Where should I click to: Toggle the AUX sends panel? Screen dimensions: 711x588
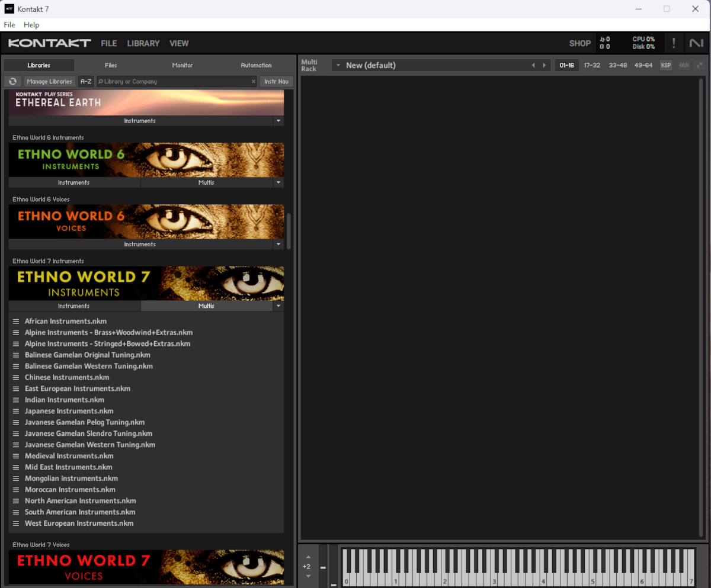coord(684,65)
